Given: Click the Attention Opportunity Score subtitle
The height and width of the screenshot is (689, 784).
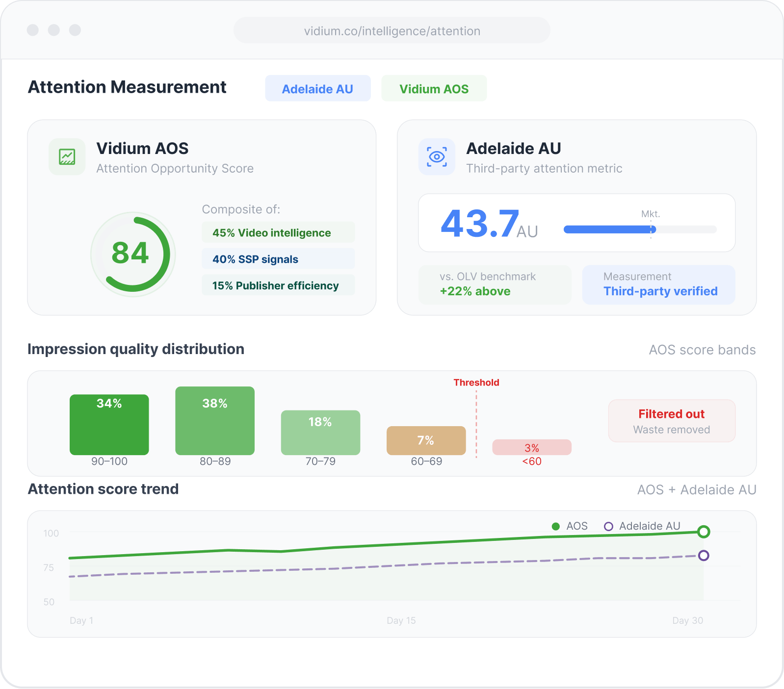Looking at the screenshot, I should pyautogui.click(x=175, y=168).
